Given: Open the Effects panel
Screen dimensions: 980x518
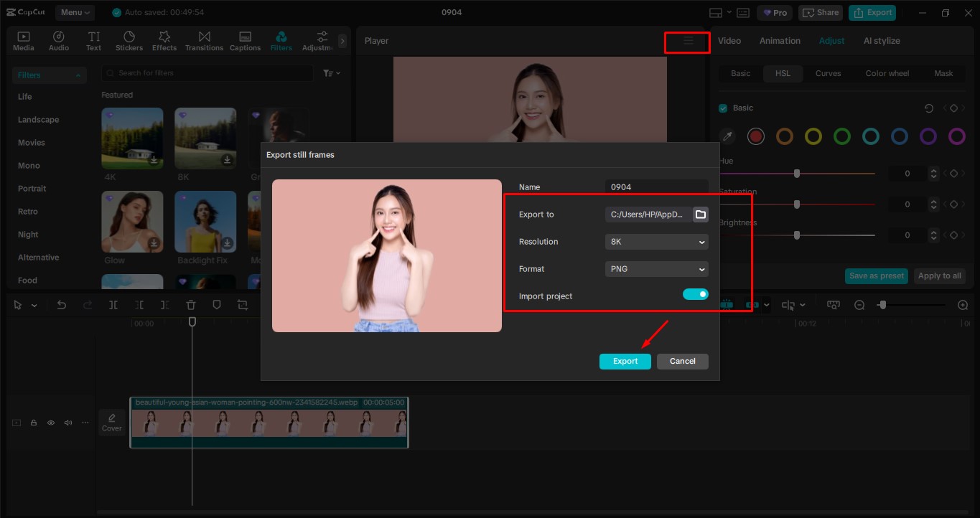Looking at the screenshot, I should (164, 39).
